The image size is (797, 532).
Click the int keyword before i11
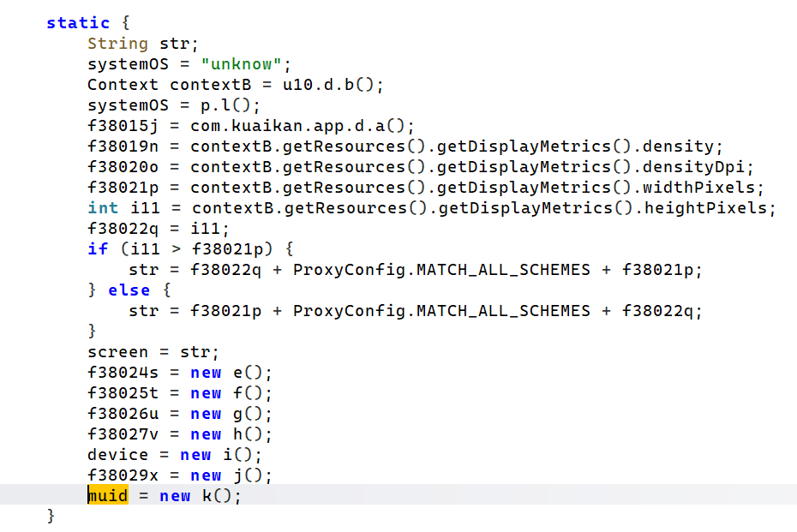point(103,208)
